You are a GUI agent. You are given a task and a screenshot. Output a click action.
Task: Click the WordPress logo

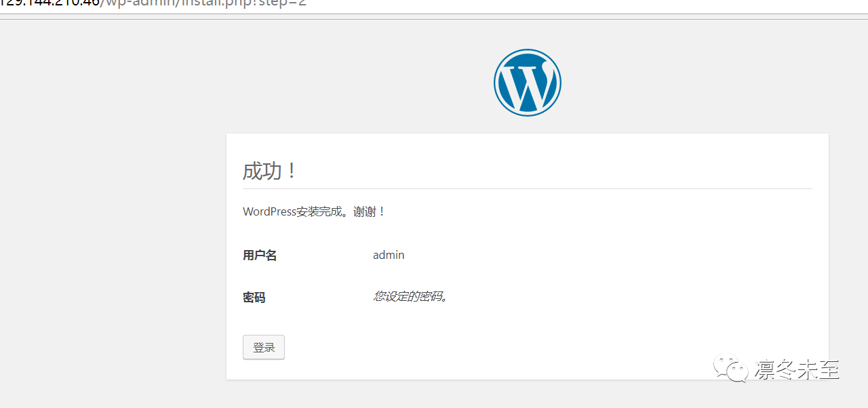click(x=528, y=83)
